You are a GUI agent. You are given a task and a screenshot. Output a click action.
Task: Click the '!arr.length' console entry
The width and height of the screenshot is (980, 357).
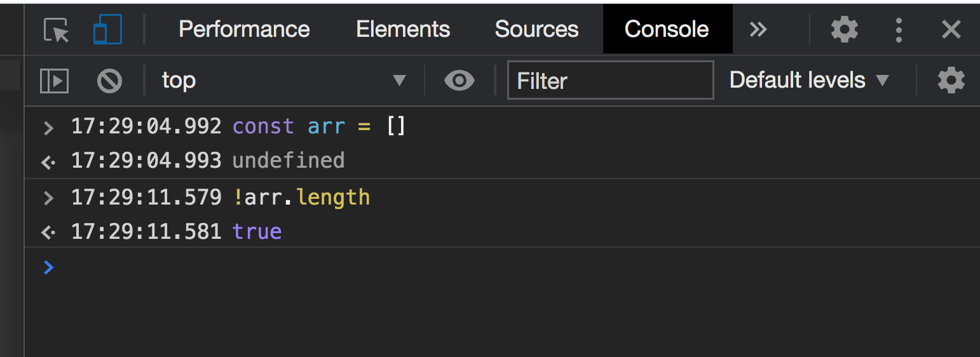[x=301, y=198]
